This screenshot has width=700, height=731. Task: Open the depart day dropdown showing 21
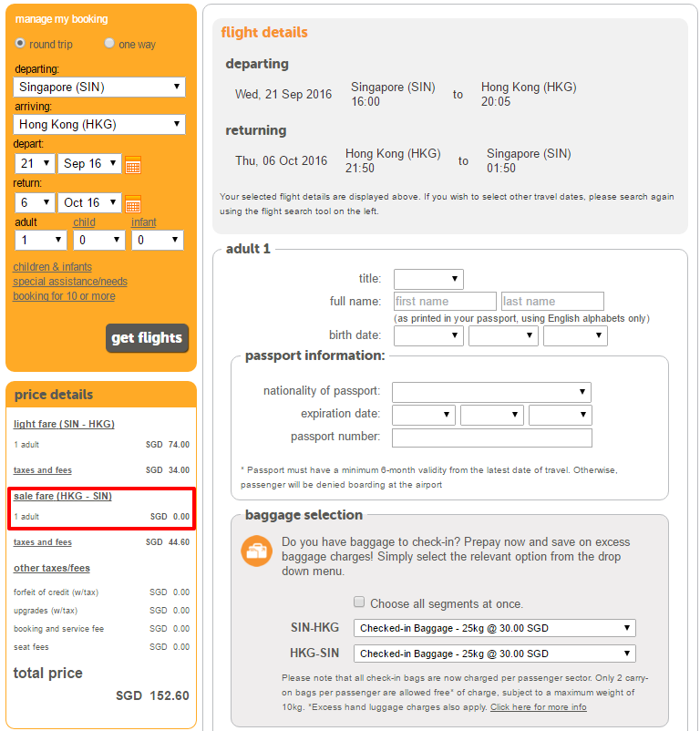pyautogui.click(x=35, y=164)
